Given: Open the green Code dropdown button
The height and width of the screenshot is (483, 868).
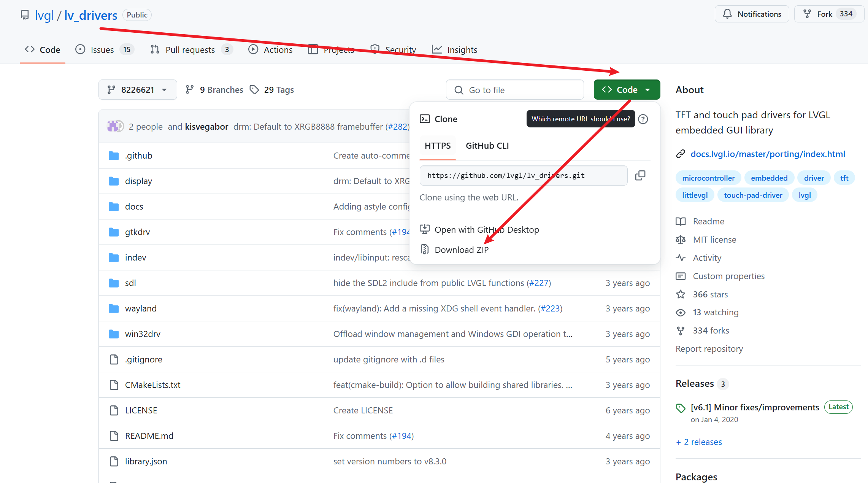Looking at the screenshot, I should [627, 90].
